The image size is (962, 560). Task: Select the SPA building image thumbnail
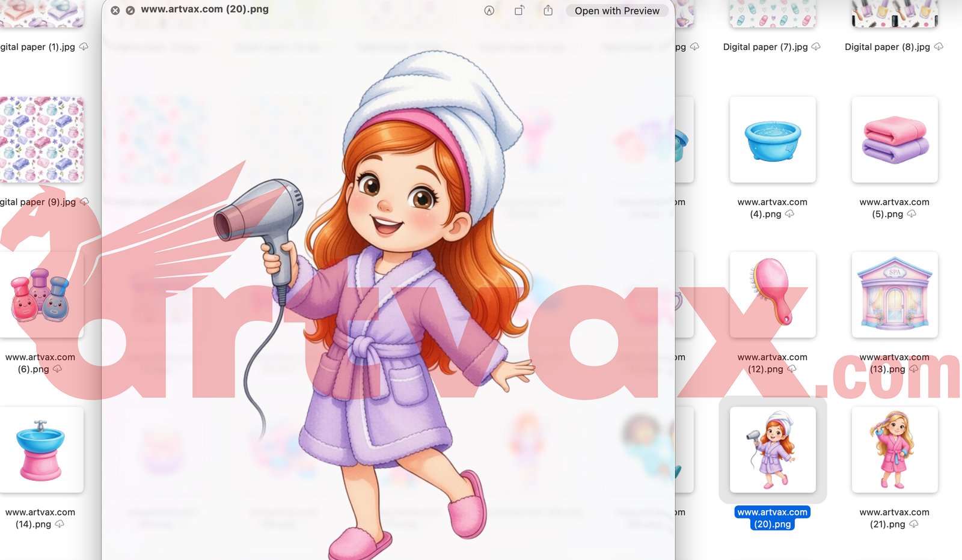(895, 294)
